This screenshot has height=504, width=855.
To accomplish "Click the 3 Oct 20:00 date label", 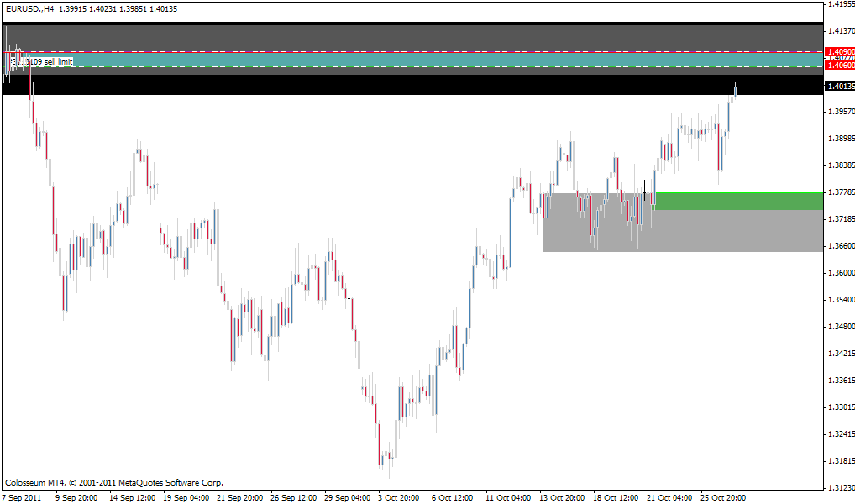I will (399, 497).
